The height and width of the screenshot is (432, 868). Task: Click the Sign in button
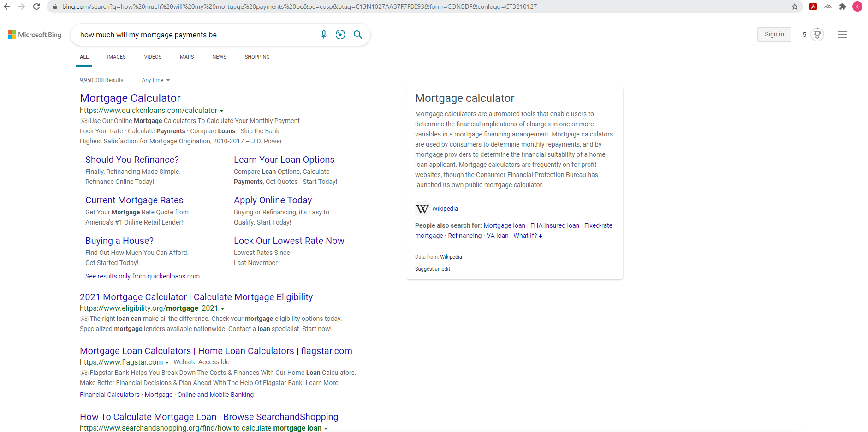[774, 35]
